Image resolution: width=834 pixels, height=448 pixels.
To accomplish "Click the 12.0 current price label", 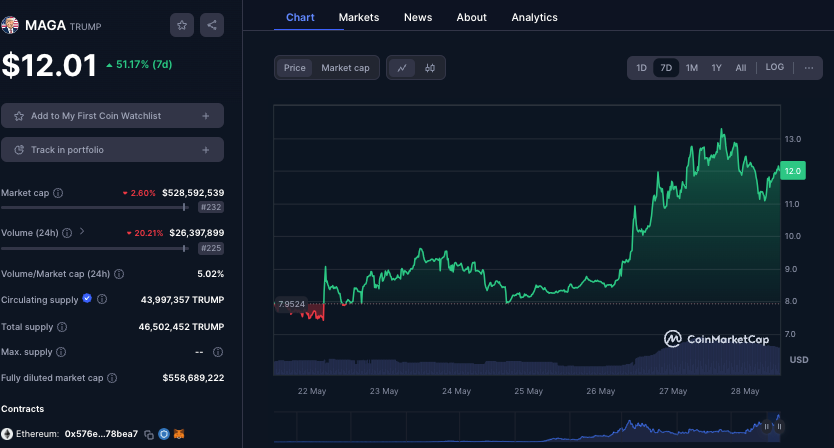I will [x=793, y=171].
